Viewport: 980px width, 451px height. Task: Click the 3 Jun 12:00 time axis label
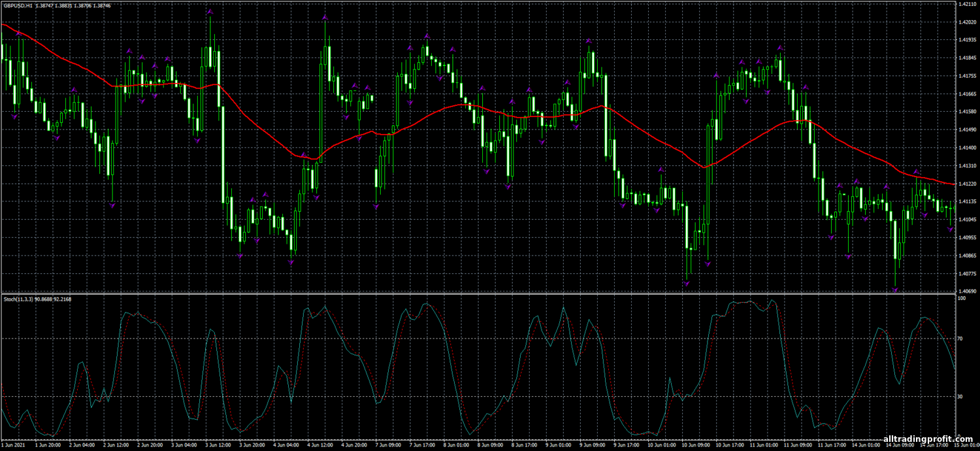[218, 444]
